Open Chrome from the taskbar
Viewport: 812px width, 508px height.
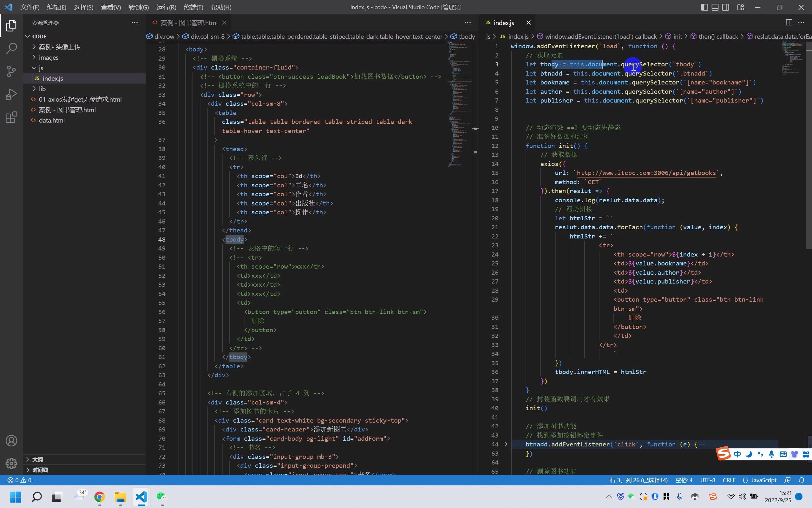pyautogui.click(x=100, y=497)
